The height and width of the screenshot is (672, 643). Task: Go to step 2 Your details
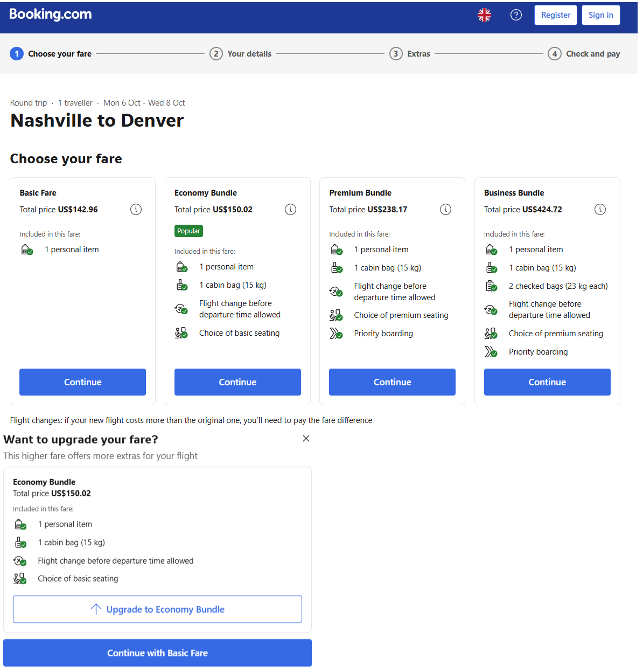click(241, 54)
